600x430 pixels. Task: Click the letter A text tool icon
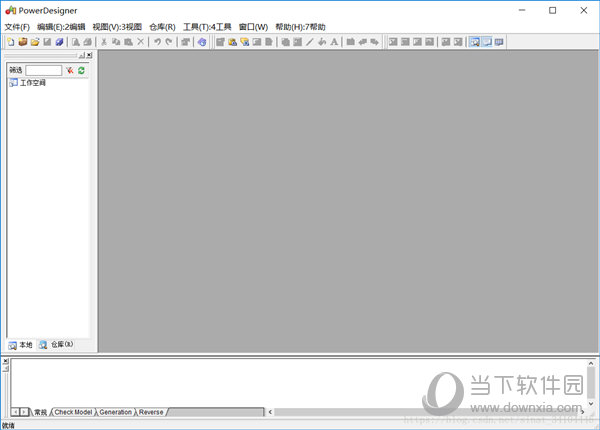[x=334, y=42]
